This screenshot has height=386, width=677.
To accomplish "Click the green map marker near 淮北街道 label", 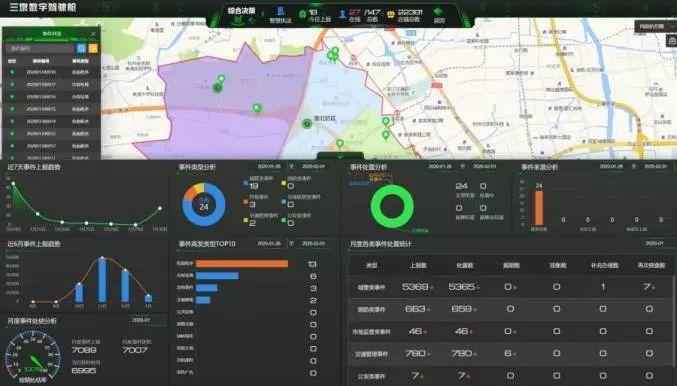I will [307, 123].
